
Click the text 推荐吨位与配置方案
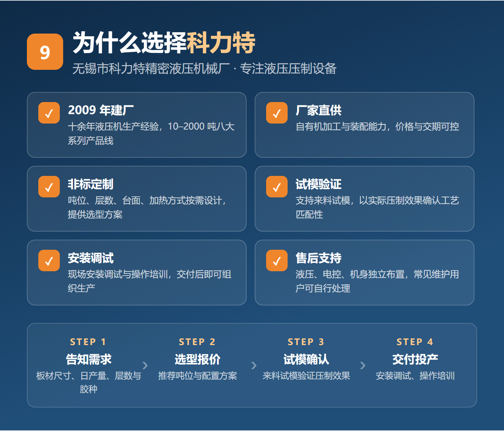198,376
